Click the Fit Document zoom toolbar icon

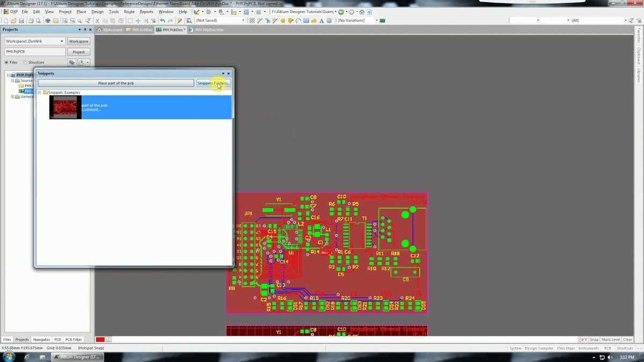[x=64, y=20]
